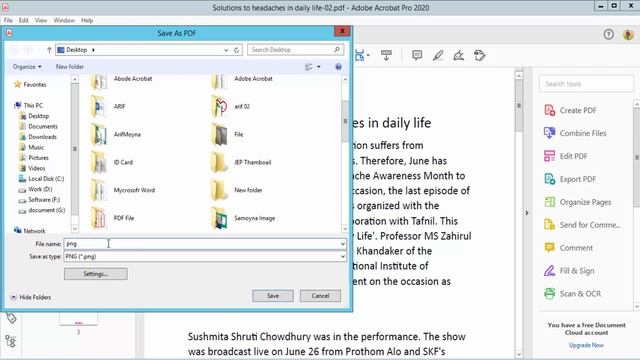This screenshot has height=360, width=640.
Task: Open the Edit menu
Action: tap(24, 20)
